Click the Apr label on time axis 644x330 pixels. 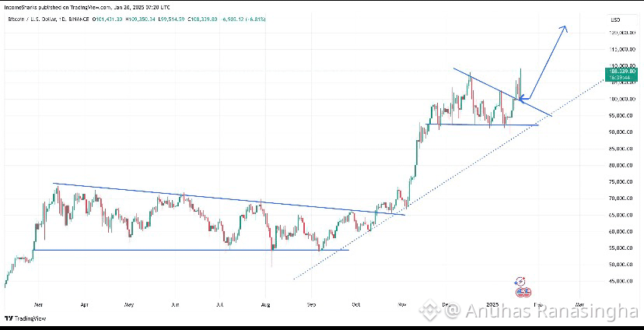[84, 305]
